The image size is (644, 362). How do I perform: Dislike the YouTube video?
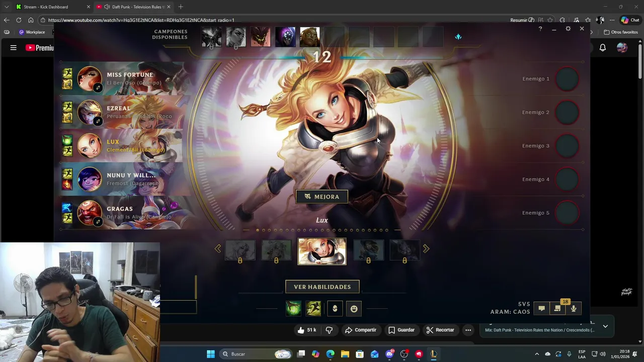pos(329,330)
